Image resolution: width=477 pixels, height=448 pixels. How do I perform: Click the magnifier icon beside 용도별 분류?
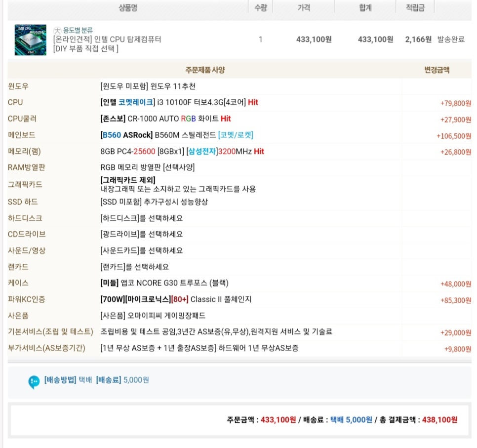(57, 30)
